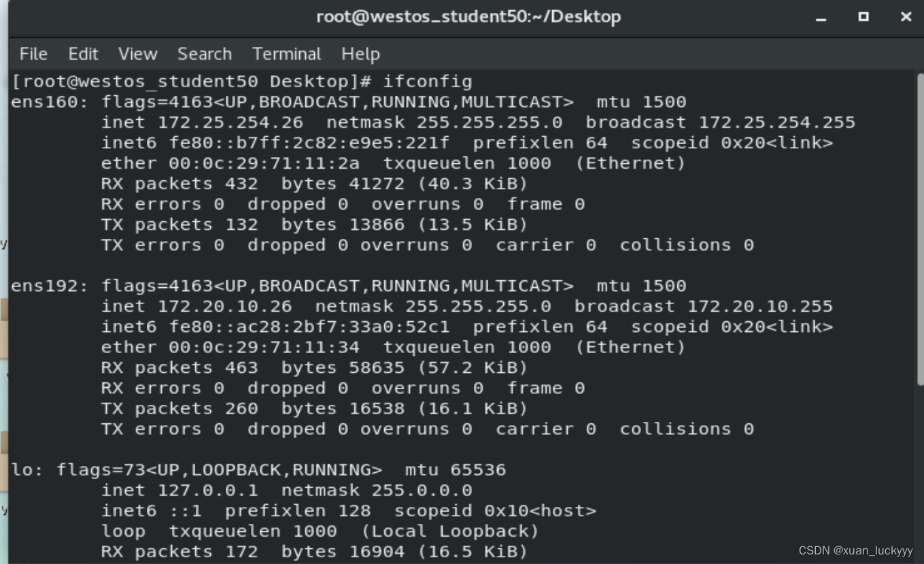The height and width of the screenshot is (564, 924).
Task: Minimize the terminal window
Action: 821,17
